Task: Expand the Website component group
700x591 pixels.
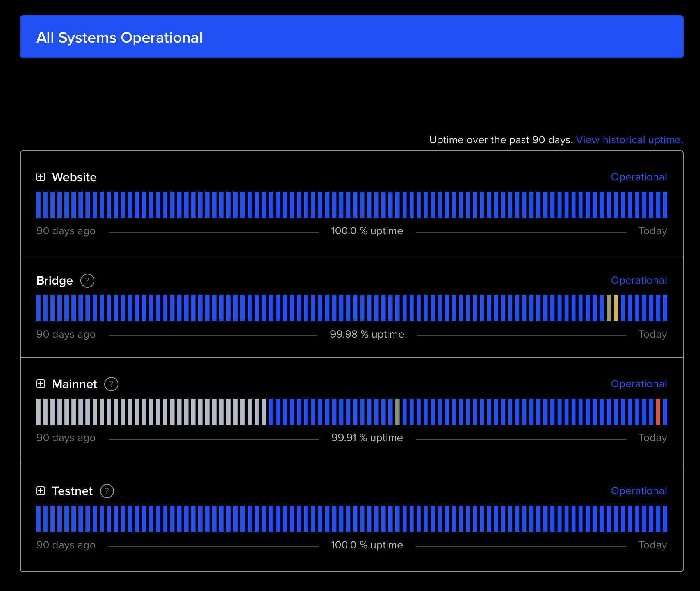Action: pyautogui.click(x=41, y=177)
